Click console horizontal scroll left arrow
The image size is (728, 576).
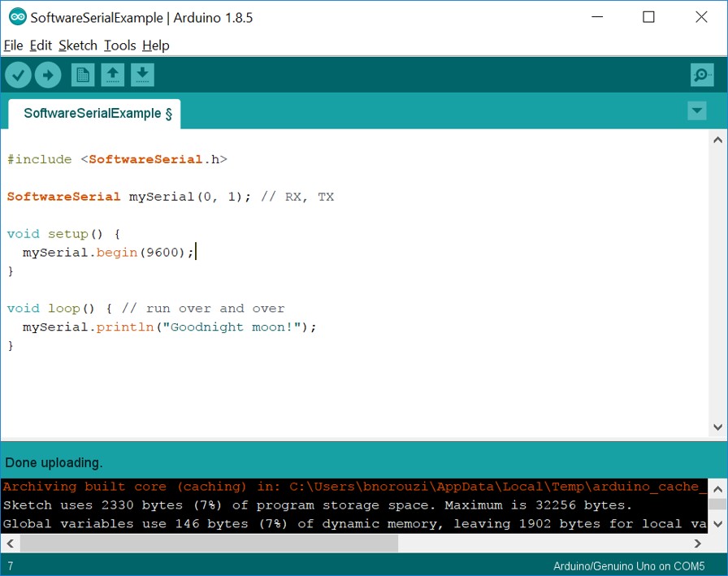pos(11,543)
